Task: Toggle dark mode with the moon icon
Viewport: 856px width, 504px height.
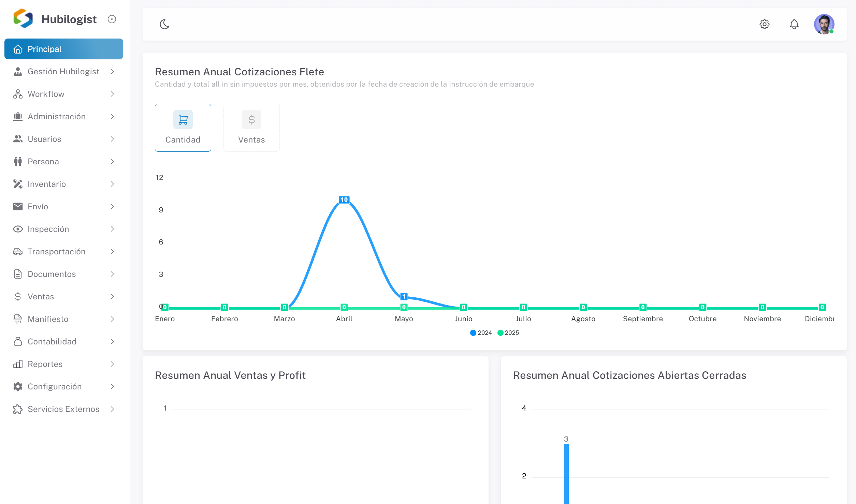Action: [x=164, y=24]
